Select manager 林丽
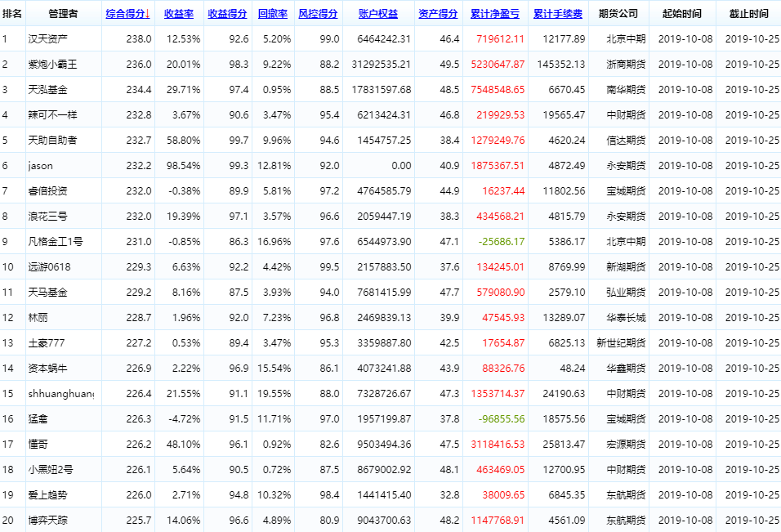 pyautogui.click(x=38, y=318)
